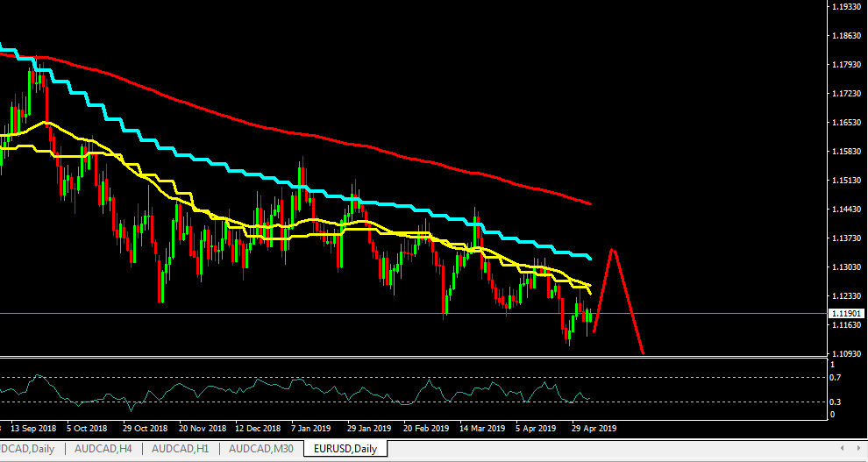Viewport: 868px width, 462px height.
Task: Click the 14 Mar 2019 date label
Action: click(482, 429)
